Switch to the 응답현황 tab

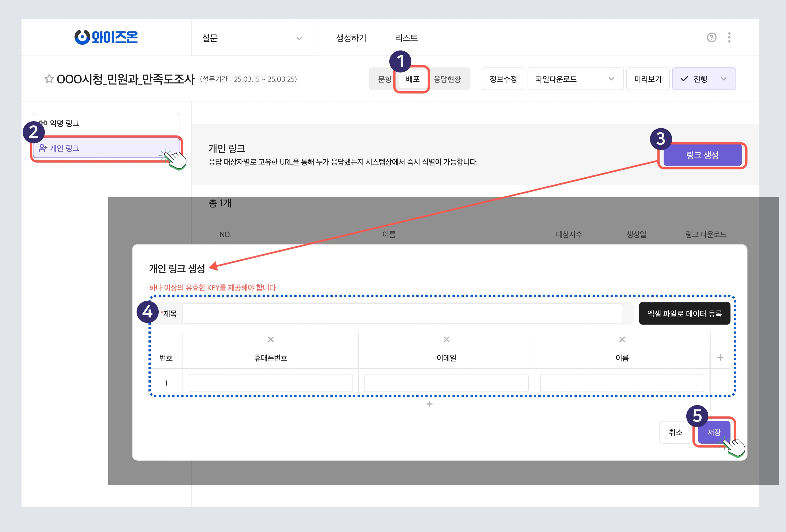(450, 79)
